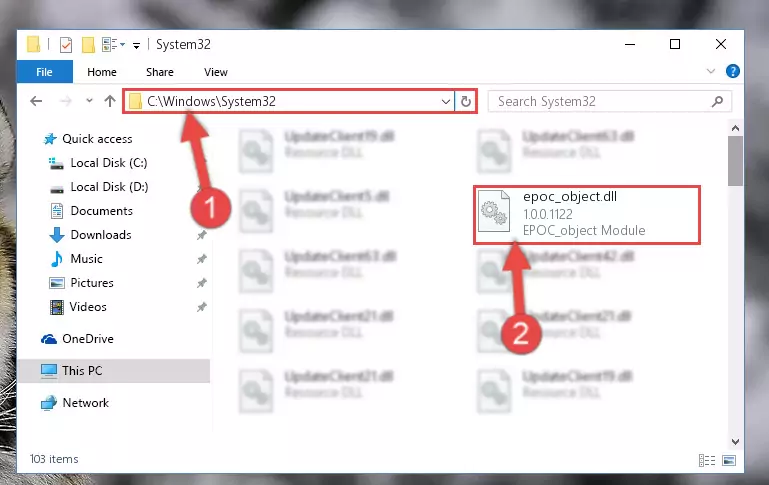Open the File menu
Screen dimensions: 769x485
pos(45,72)
